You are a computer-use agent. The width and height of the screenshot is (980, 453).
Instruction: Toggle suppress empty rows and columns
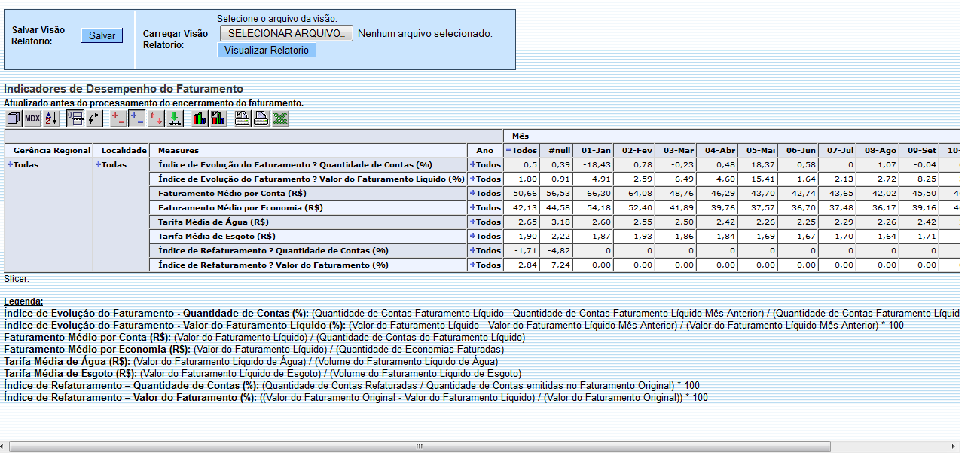pyautogui.click(x=75, y=118)
